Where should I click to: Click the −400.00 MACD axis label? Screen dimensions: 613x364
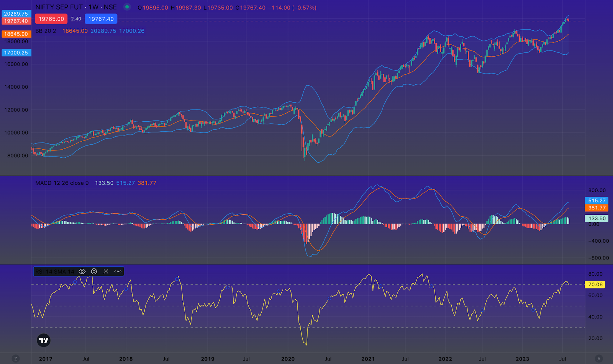pyautogui.click(x=599, y=241)
